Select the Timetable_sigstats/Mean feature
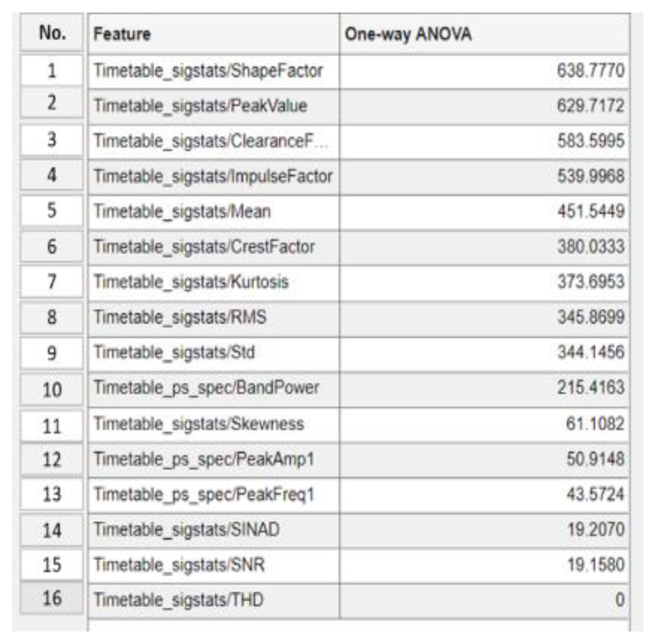This screenshot has width=657, height=644. (x=182, y=211)
